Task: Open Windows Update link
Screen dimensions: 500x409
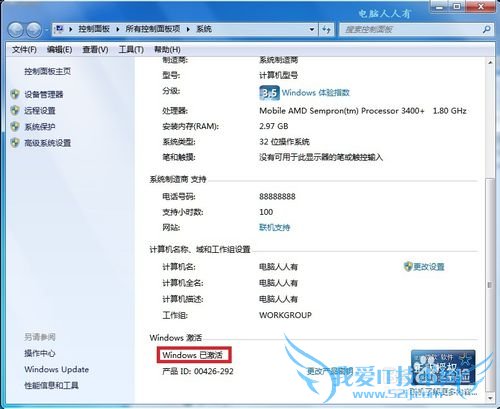Action: (57, 369)
